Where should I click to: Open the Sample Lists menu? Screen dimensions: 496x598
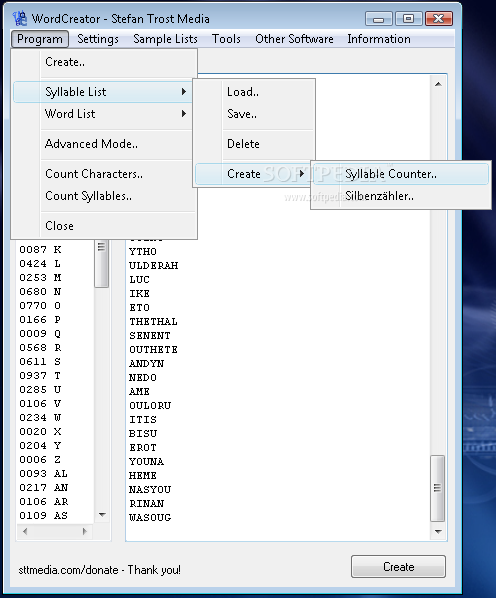[165, 39]
